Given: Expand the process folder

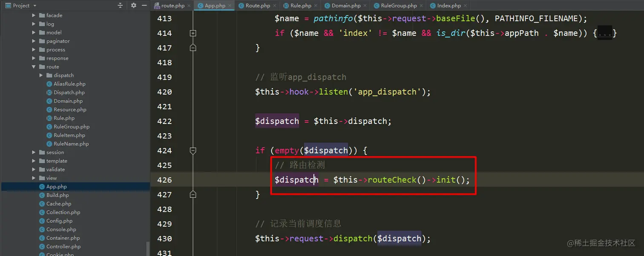Looking at the screenshot, I should (34, 49).
